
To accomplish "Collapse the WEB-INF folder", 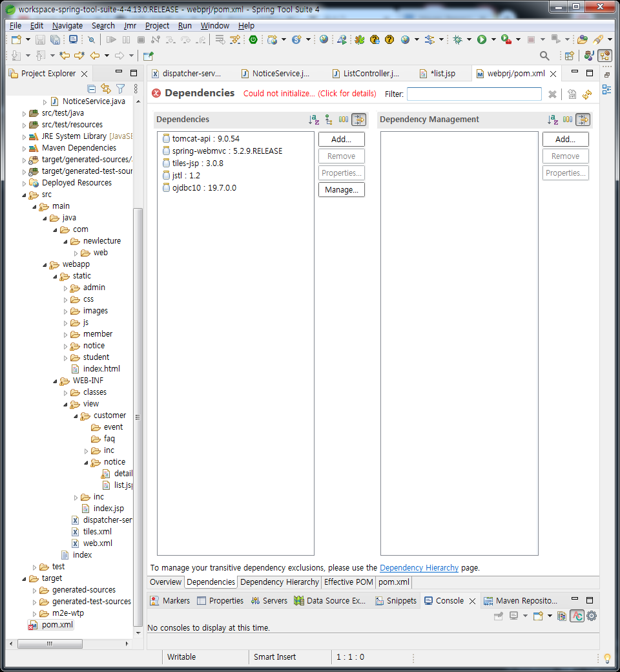I will coord(56,381).
